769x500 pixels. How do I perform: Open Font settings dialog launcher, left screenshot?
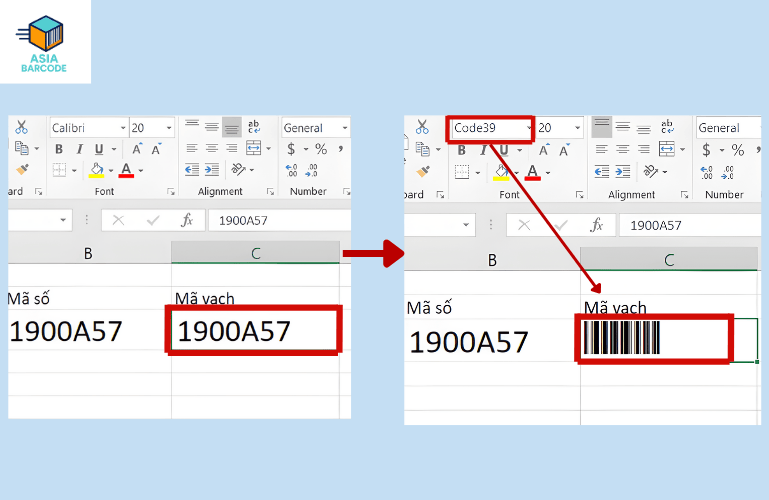pos(171,192)
